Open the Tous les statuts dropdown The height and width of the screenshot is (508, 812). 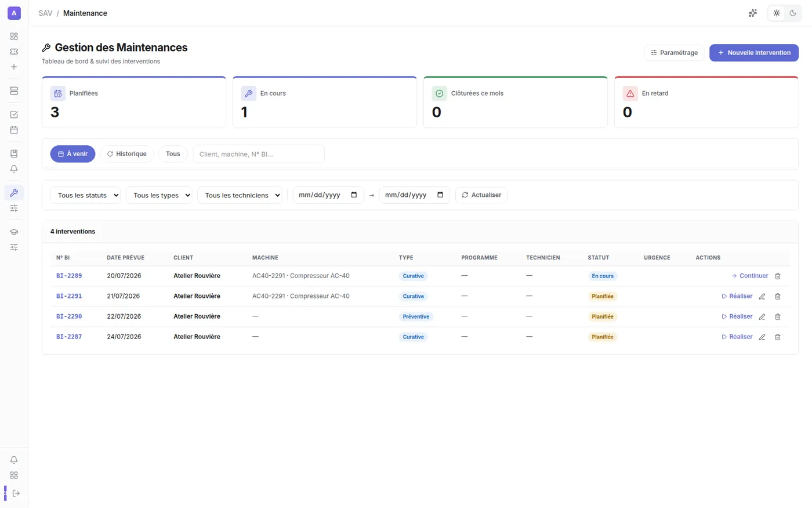85,195
